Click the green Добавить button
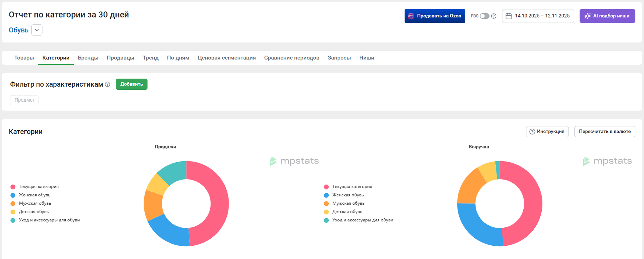 click(132, 84)
